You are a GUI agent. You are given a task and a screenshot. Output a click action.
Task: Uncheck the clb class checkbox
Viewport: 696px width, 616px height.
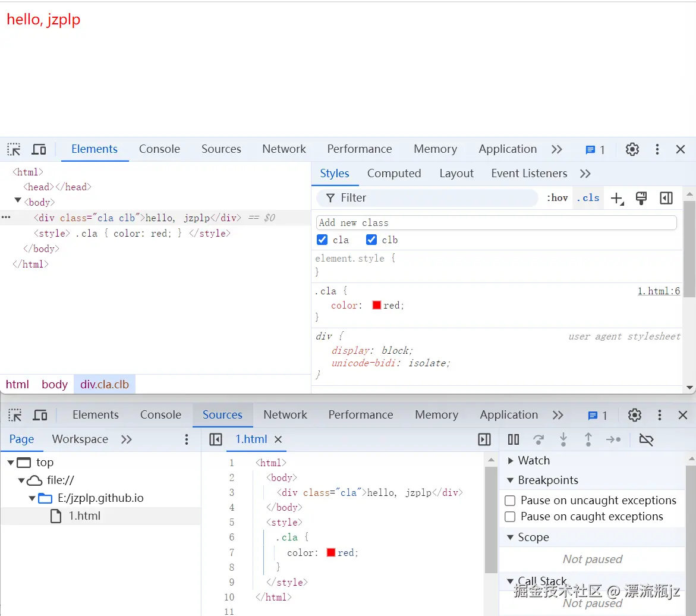coord(371,240)
